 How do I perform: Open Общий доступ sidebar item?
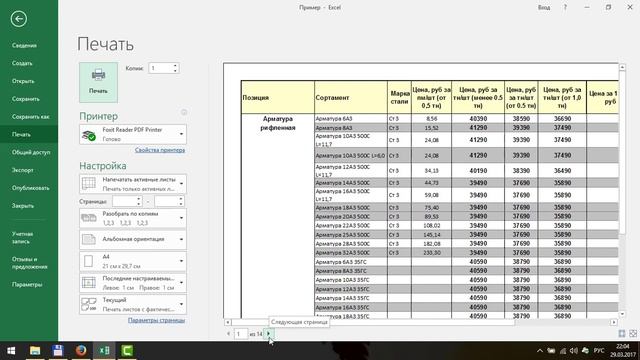[x=31, y=152]
